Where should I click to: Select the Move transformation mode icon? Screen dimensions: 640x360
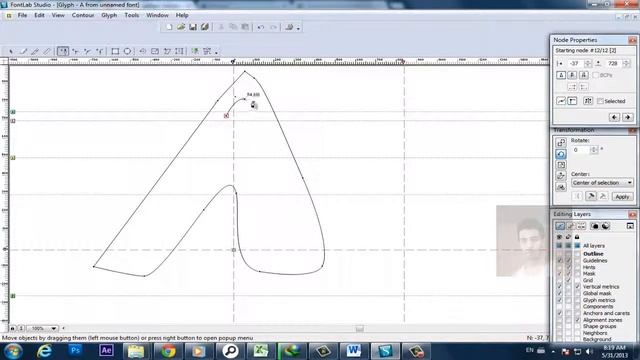click(561, 142)
